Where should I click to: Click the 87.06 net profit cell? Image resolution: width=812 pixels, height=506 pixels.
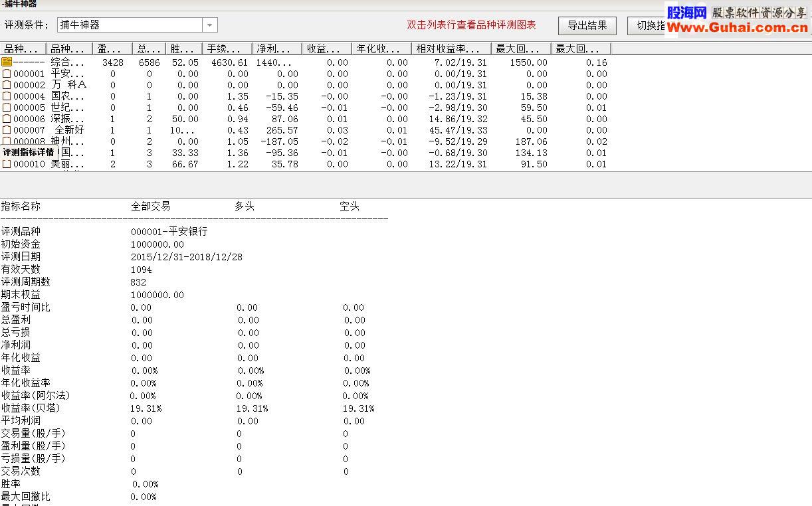[285, 119]
